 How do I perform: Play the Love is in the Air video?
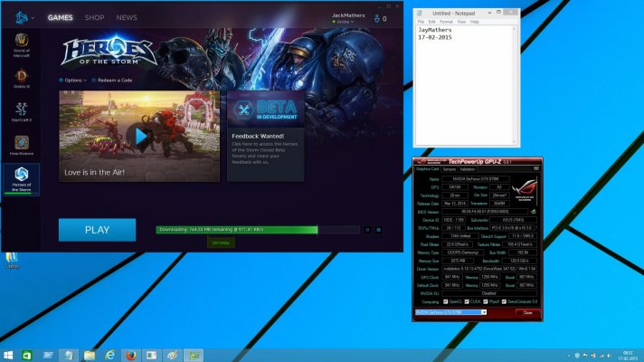(140, 137)
